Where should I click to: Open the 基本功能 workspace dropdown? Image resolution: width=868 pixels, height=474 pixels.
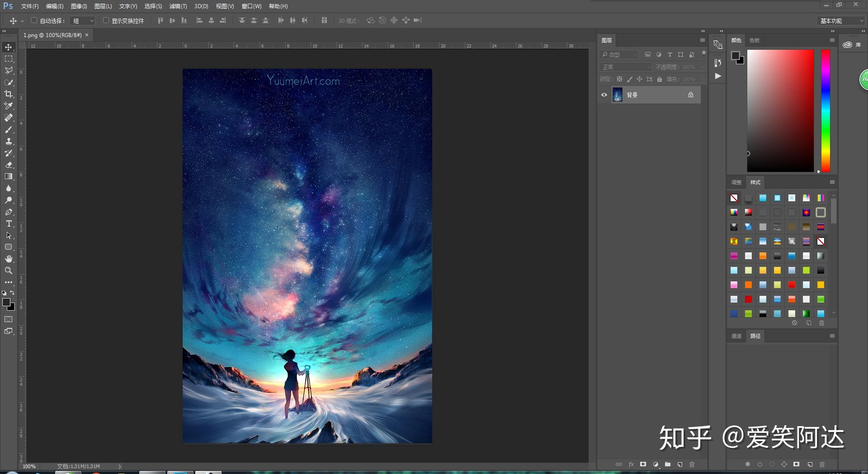point(841,21)
